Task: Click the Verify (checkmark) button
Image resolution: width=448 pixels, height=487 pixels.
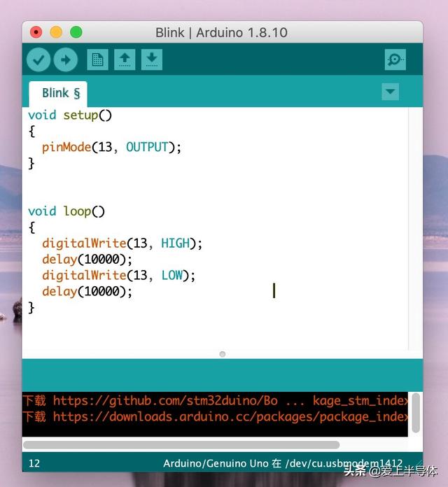Action: coord(38,59)
